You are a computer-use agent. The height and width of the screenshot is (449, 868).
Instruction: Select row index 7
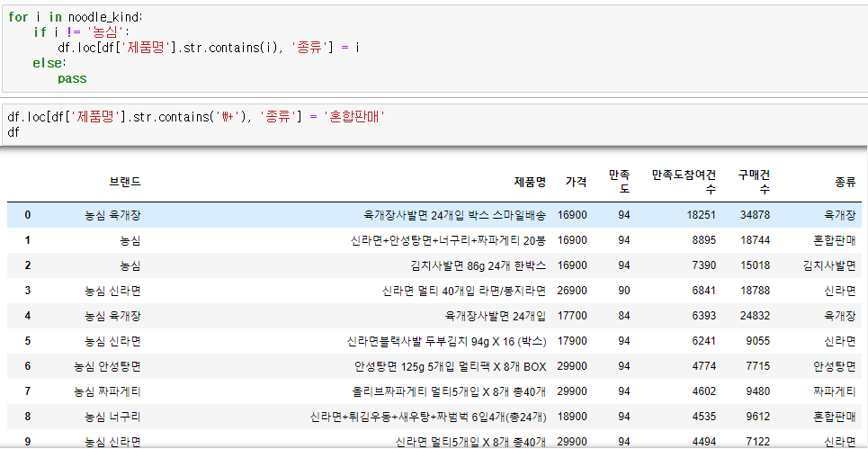pos(28,392)
